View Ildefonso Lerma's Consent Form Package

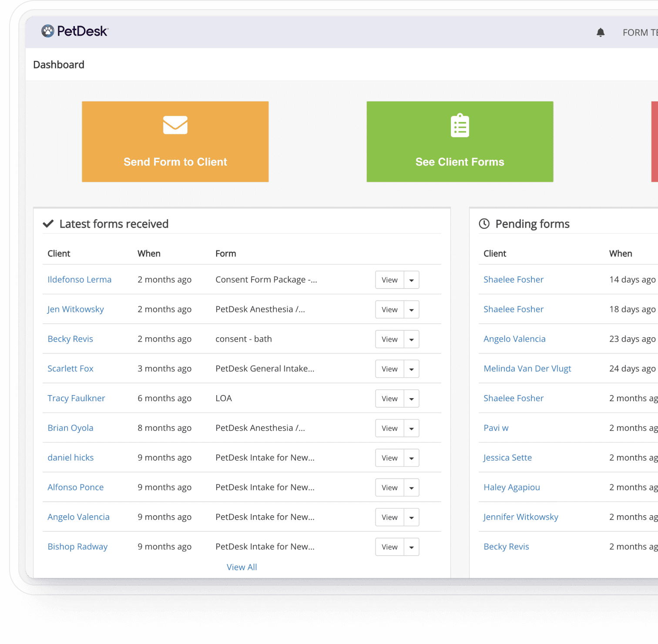pos(389,280)
